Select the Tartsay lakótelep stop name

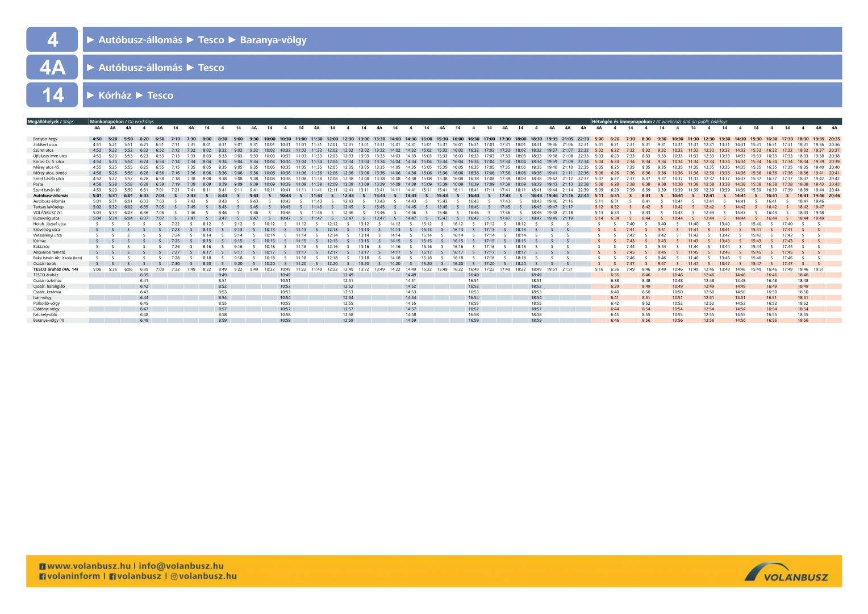pos(48,207)
